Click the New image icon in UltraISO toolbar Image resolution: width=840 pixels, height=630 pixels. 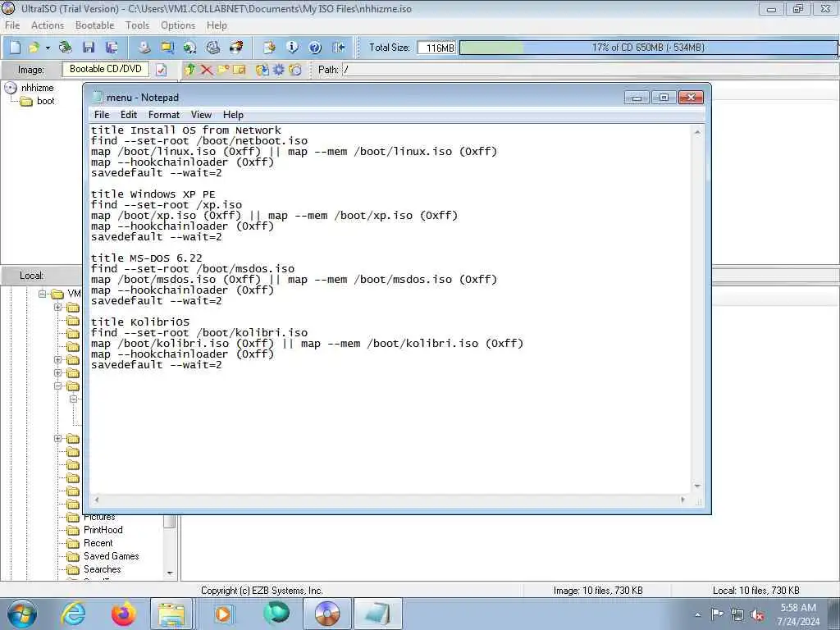(15, 48)
